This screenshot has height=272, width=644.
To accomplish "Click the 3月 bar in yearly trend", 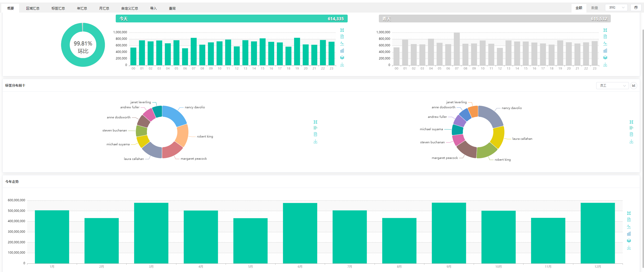I will (x=151, y=233).
